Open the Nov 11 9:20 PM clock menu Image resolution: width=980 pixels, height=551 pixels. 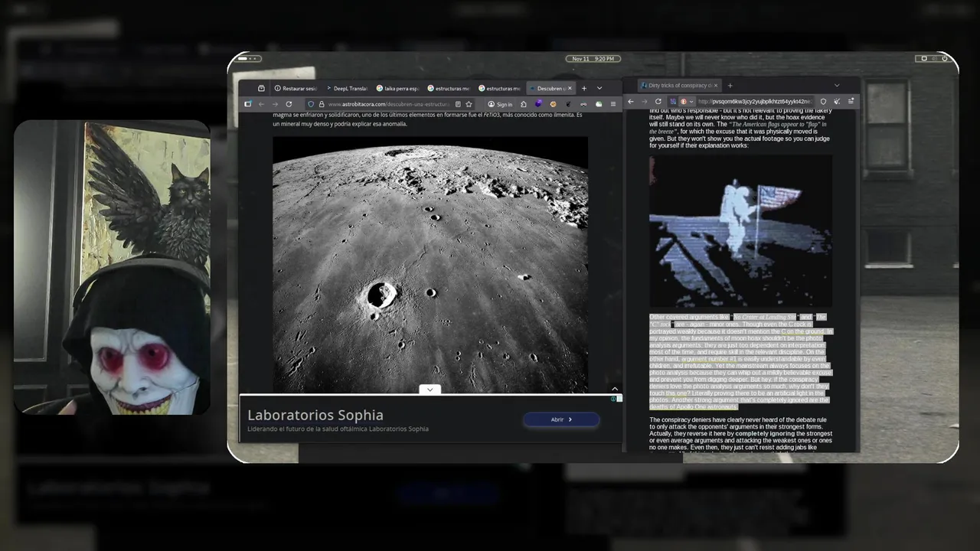click(x=593, y=59)
